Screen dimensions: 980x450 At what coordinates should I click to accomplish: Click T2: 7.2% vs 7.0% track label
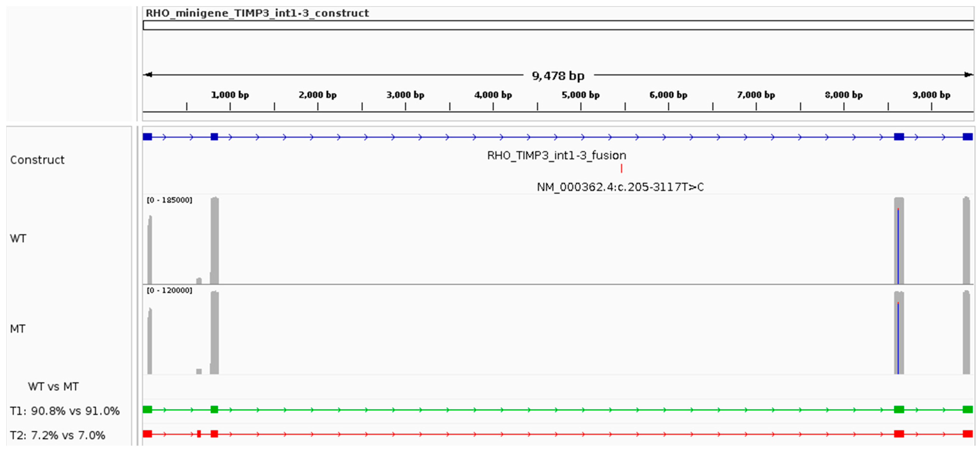57,435
